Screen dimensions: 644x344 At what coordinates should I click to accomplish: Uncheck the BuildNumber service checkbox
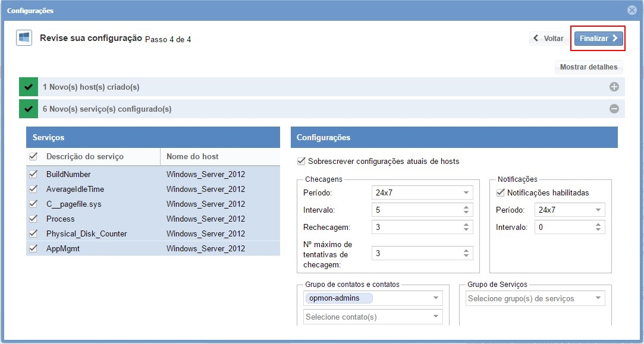pos(34,174)
